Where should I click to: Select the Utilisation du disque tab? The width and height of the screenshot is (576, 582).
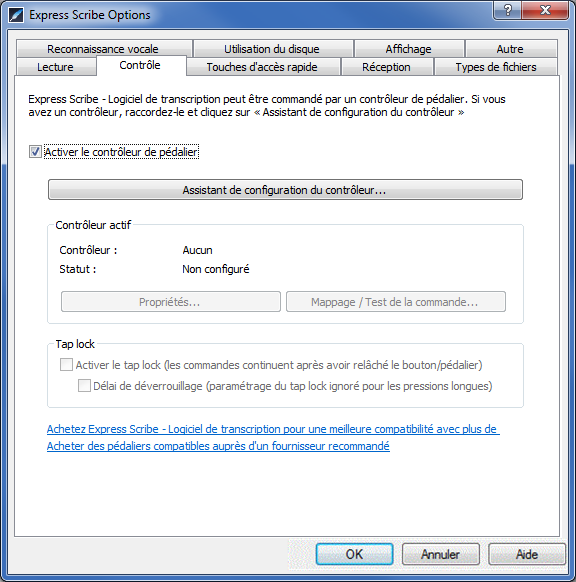pyautogui.click(x=272, y=49)
